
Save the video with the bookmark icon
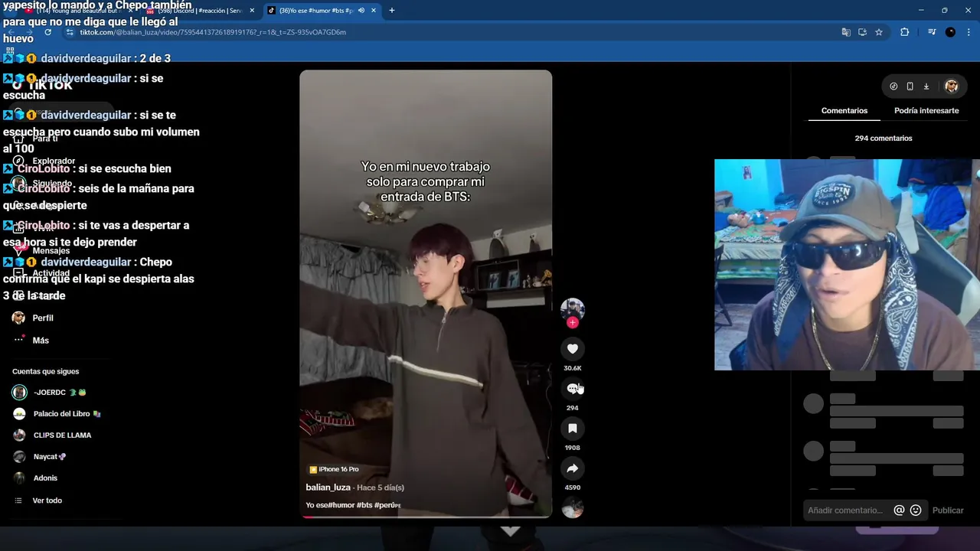[572, 429]
